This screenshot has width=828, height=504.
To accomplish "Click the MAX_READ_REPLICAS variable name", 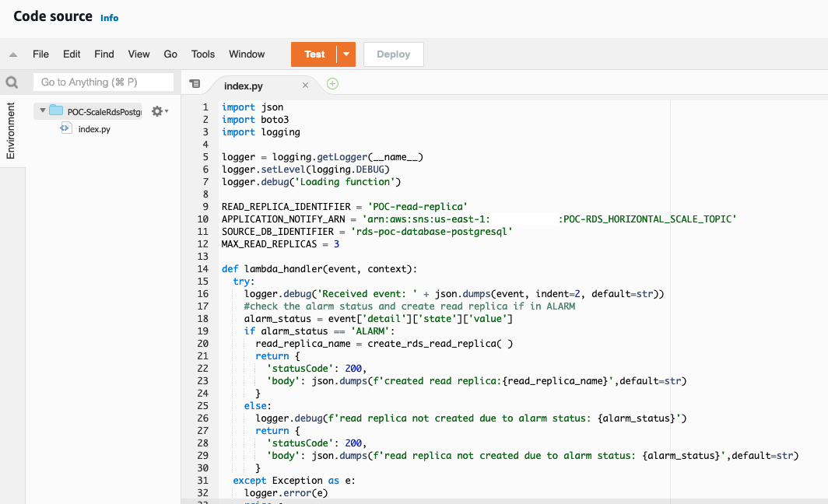I will [x=268, y=244].
